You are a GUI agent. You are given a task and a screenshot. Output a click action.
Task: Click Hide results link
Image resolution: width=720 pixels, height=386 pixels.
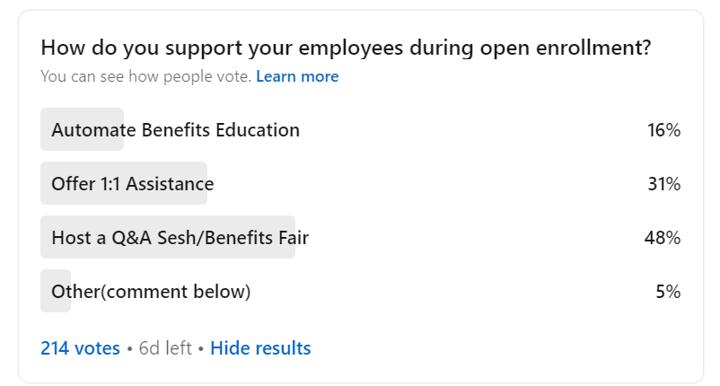(260, 348)
